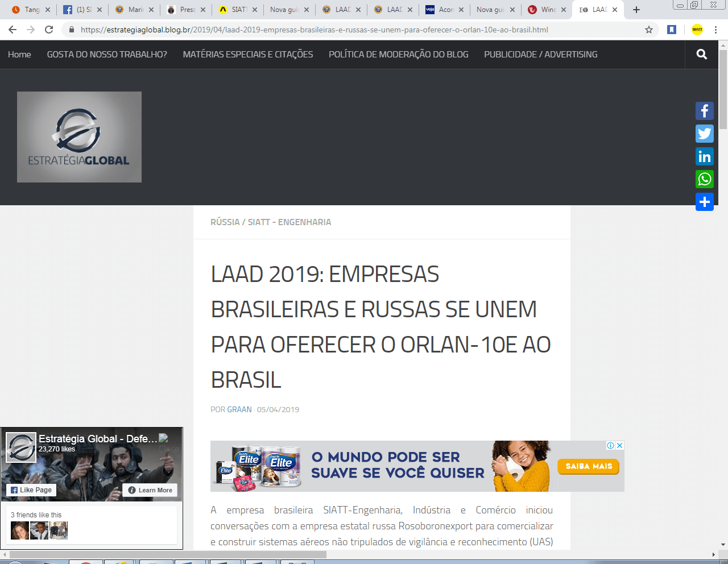The image size is (728, 564).
Task: Click horizontal scrollbar left arrow
Action: (x=5, y=554)
